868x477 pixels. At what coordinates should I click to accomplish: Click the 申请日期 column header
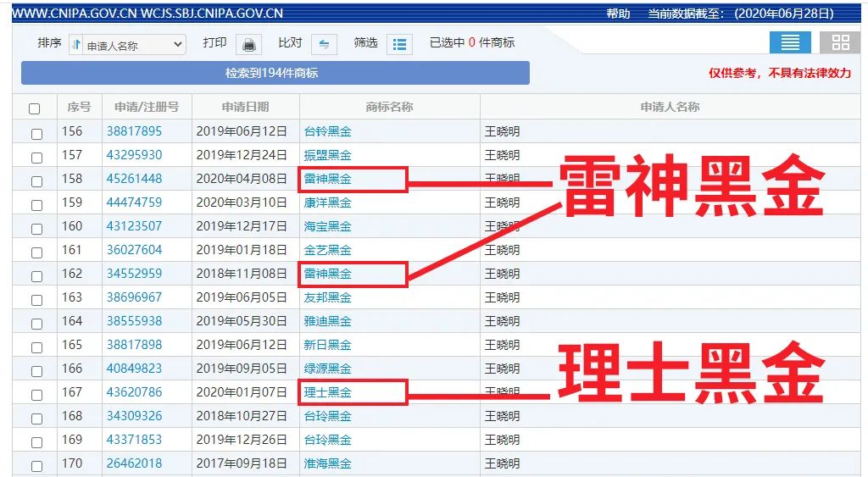(x=245, y=107)
